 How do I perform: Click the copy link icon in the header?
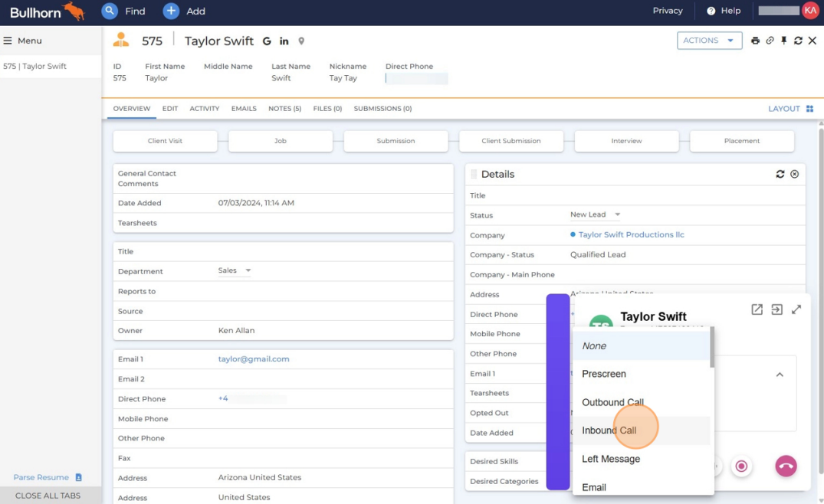pyautogui.click(x=770, y=41)
